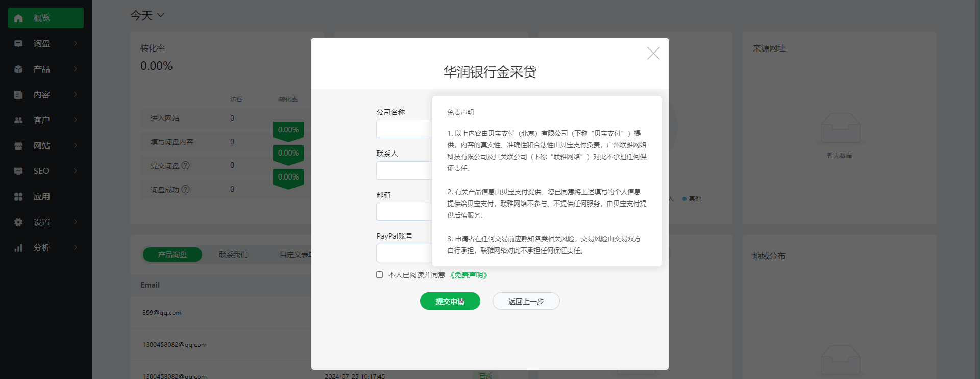This screenshot has width=980, height=379.
Task: Click the 邮箱 input field
Action: coord(404,212)
